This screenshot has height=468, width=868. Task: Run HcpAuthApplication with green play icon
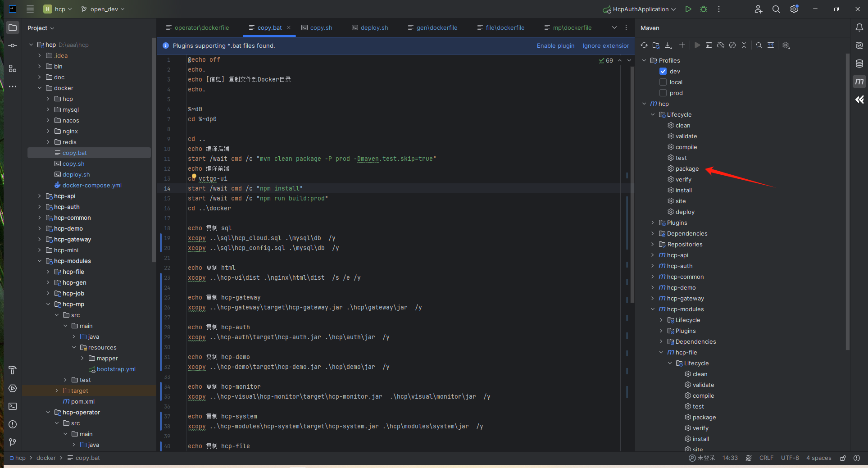coord(688,9)
